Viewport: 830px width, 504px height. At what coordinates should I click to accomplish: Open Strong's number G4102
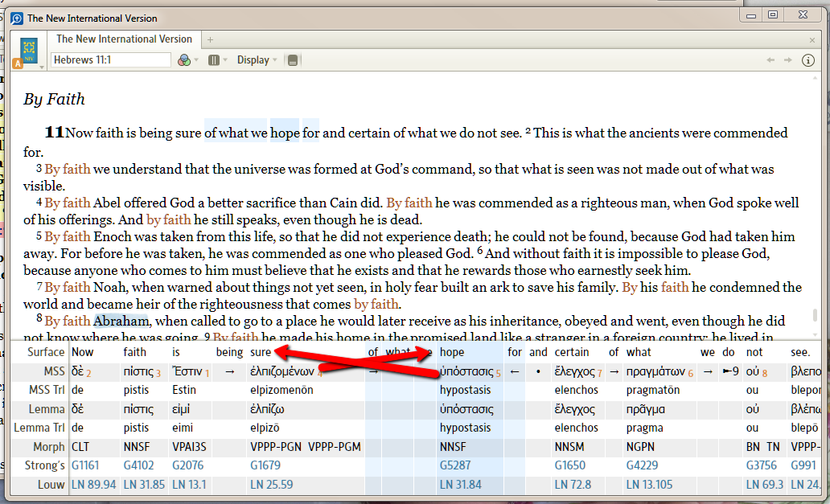point(138,465)
